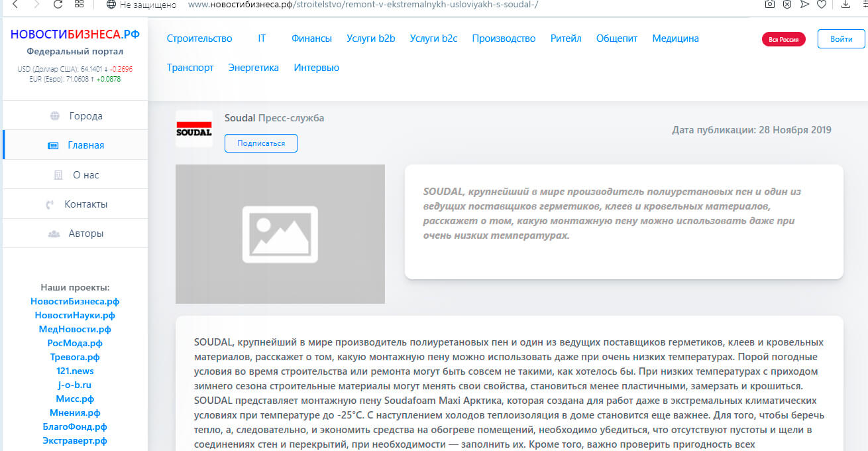Open downloads with the download icon
This screenshot has width=868, height=451.
[x=845, y=4]
